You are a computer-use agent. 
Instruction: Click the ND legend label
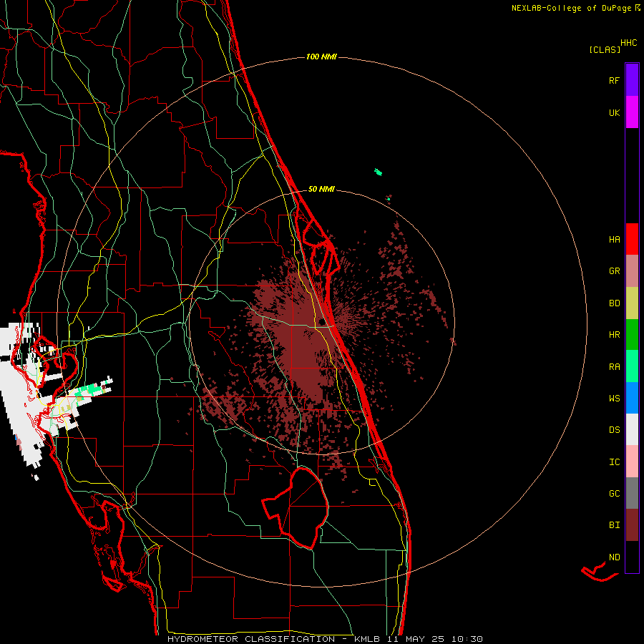(x=614, y=557)
